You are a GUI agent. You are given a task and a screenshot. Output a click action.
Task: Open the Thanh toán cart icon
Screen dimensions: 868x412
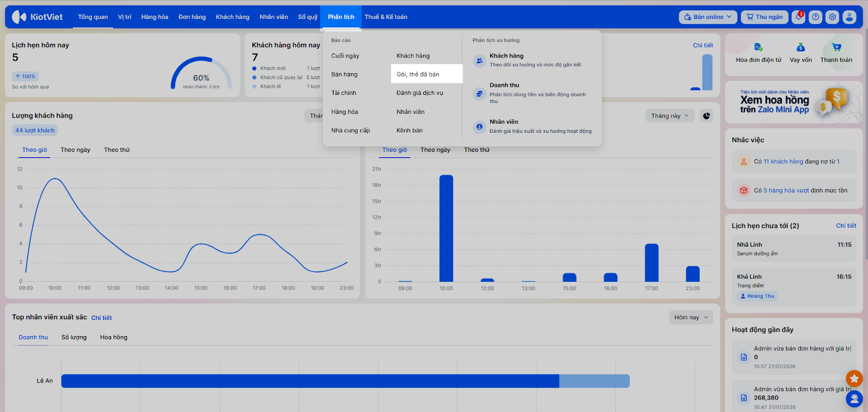pyautogui.click(x=836, y=48)
